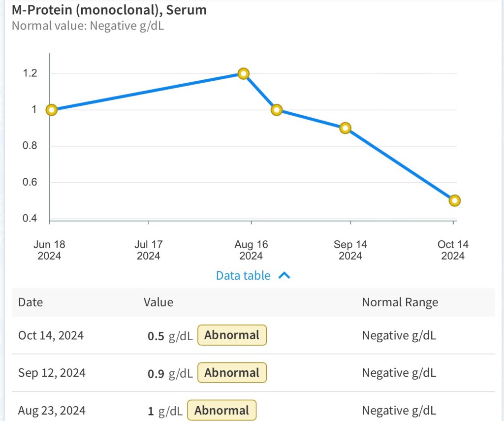Click the M-Protein (monoclonal), Serum title

click(x=109, y=9)
